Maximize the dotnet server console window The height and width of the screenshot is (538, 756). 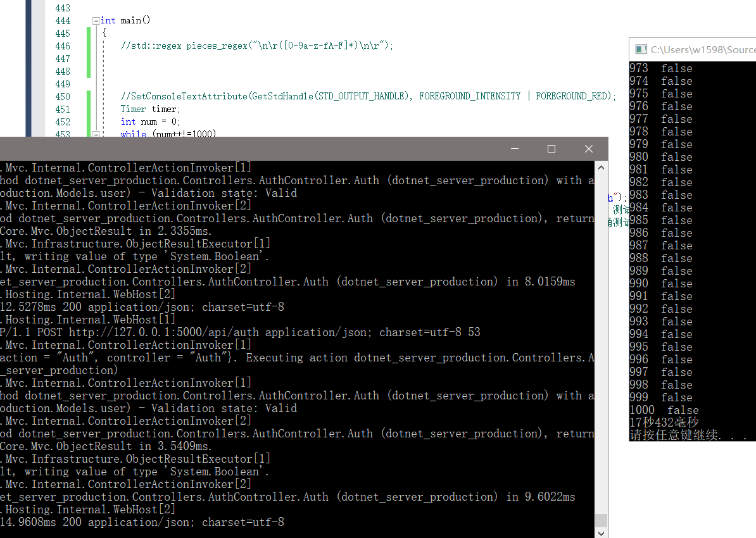point(551,149)
